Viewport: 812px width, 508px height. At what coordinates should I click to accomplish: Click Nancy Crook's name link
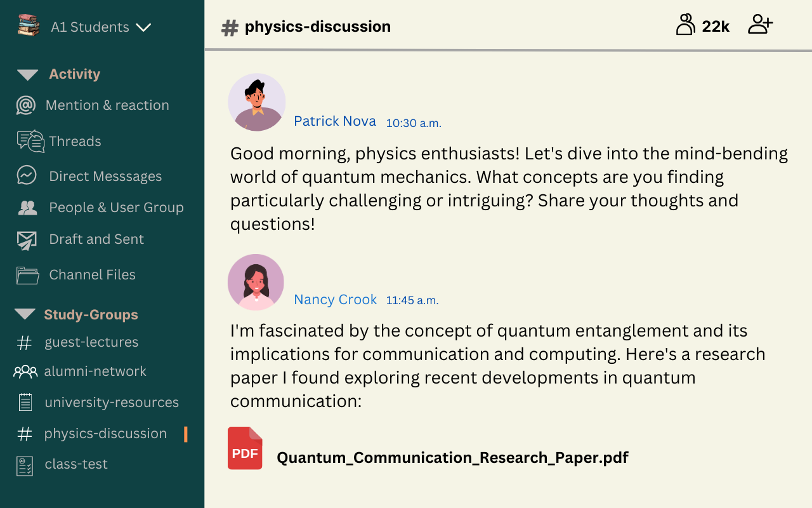(335, 300)
